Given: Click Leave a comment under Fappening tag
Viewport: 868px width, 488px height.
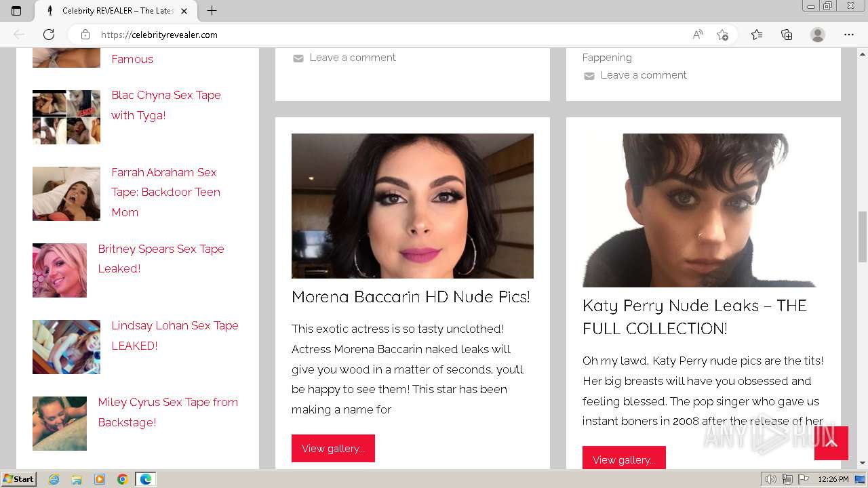Looking at the screenshot, I should click(x=644, y=75).
